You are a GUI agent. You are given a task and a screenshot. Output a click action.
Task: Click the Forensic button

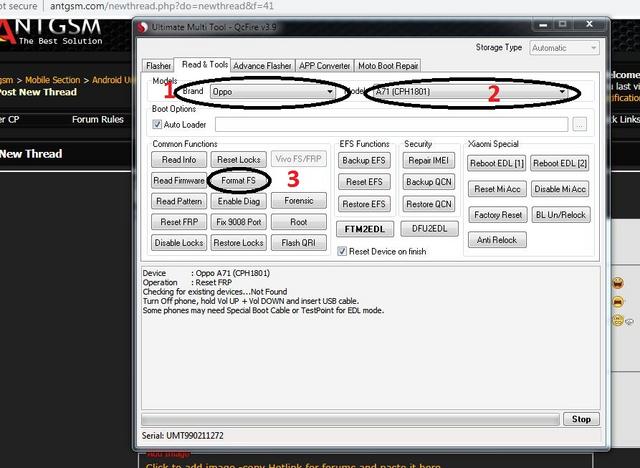click(x=299, y=201)
